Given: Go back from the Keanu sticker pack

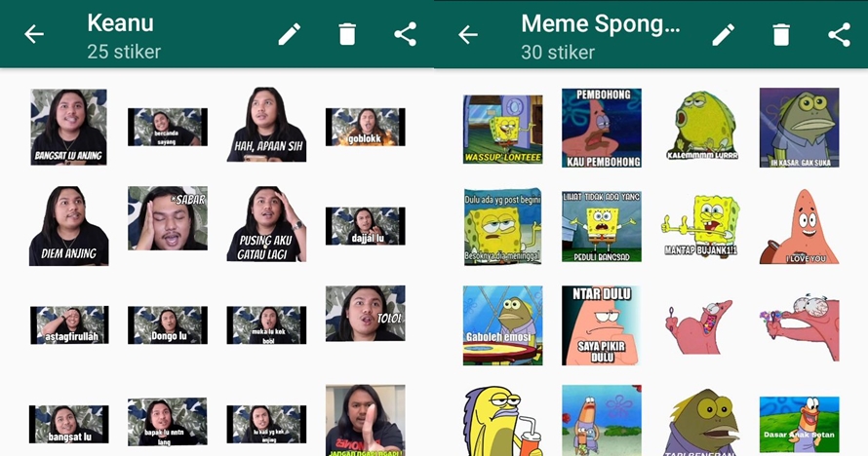Looking at the screenshot, I should [34, 34].
